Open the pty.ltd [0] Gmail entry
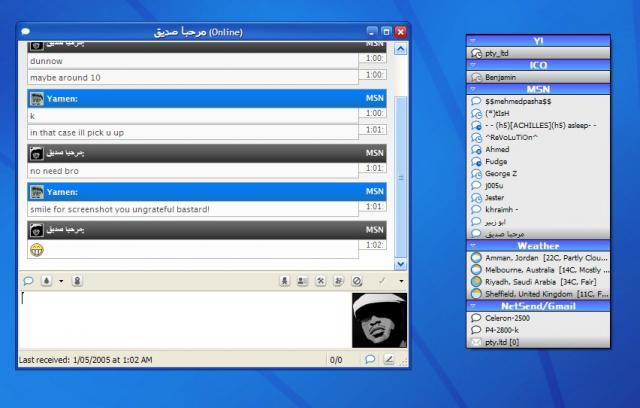Viewport: 640px width, 408px height. pyautogui.click(x=538, y=342)
